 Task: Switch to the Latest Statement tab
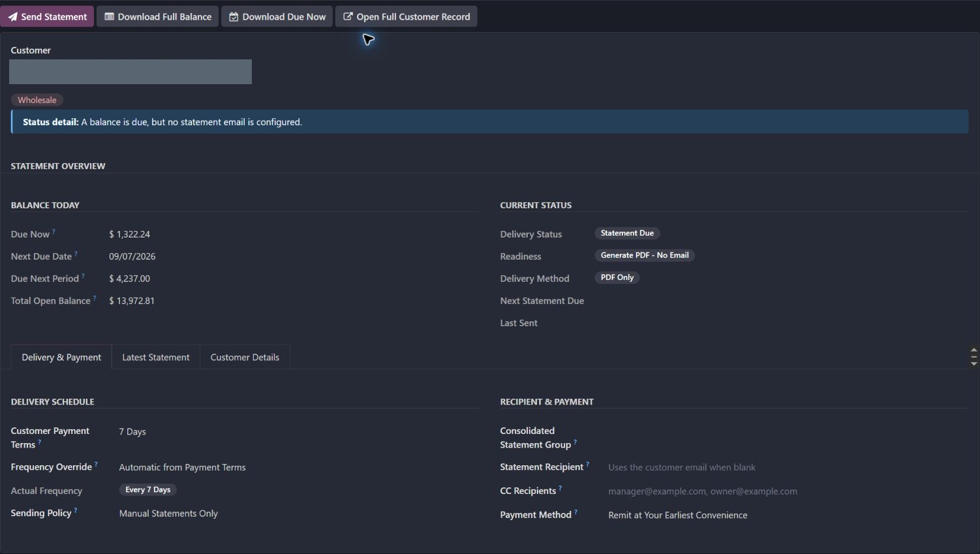click(156, 357)
